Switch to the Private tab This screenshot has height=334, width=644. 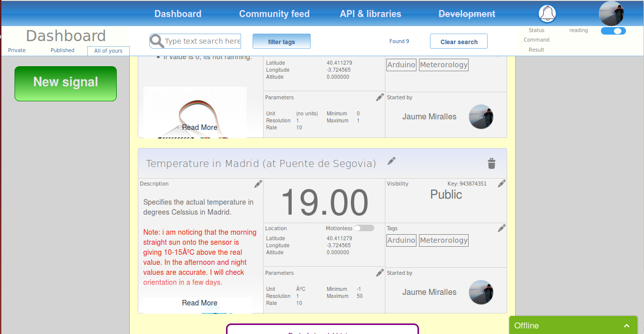[17, 50]
